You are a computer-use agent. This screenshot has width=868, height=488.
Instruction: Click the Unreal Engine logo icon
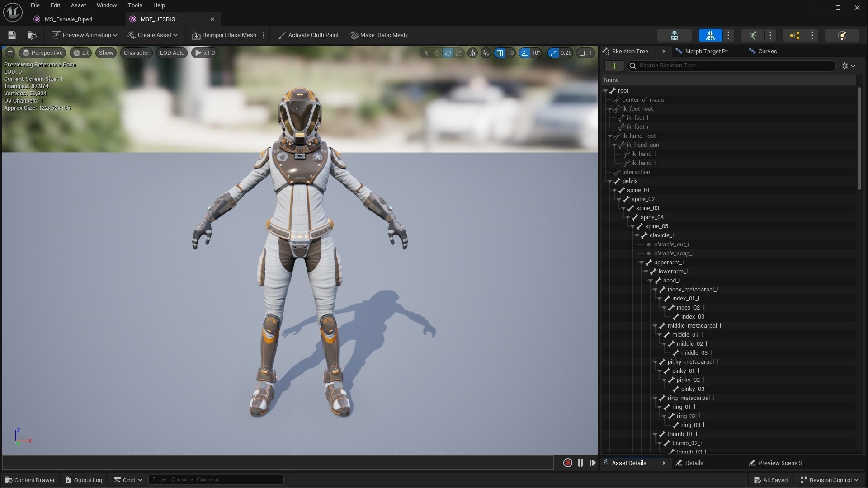(x=13, y=12)
